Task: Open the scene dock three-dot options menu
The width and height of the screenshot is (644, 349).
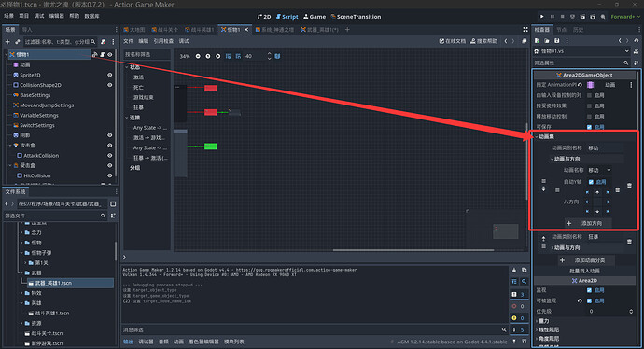Action: (x=113, y=41)
